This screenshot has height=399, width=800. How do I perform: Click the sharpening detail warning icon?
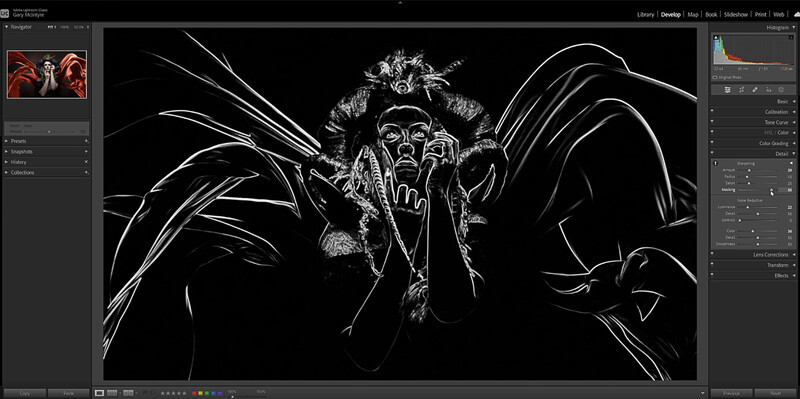click(x=715, y=163)
